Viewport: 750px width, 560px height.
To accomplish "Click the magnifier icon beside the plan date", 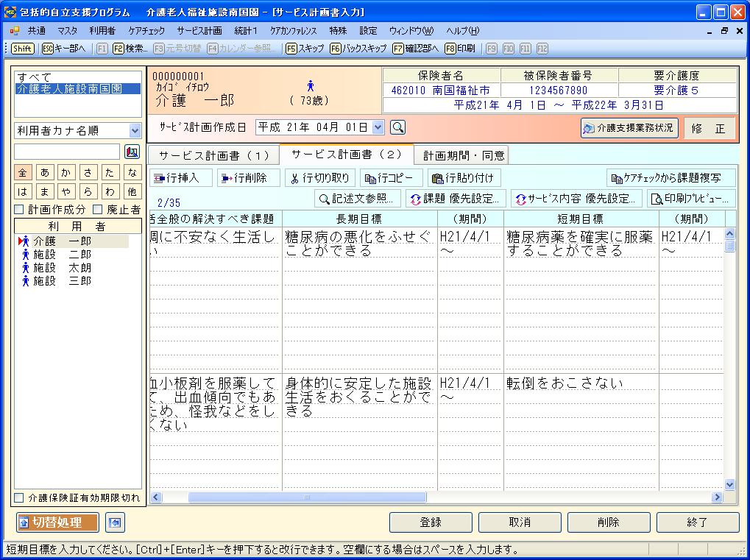I will tap(398, 127).
